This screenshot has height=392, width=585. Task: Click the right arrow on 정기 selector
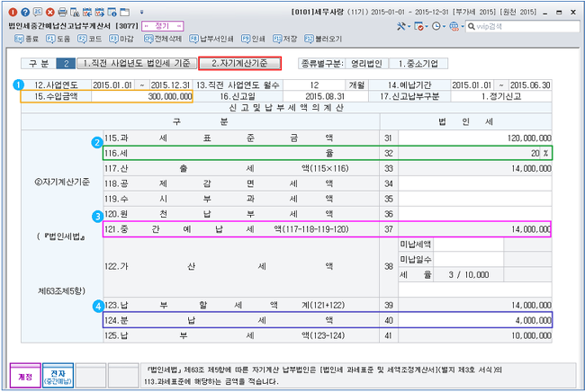pos(179,26)
